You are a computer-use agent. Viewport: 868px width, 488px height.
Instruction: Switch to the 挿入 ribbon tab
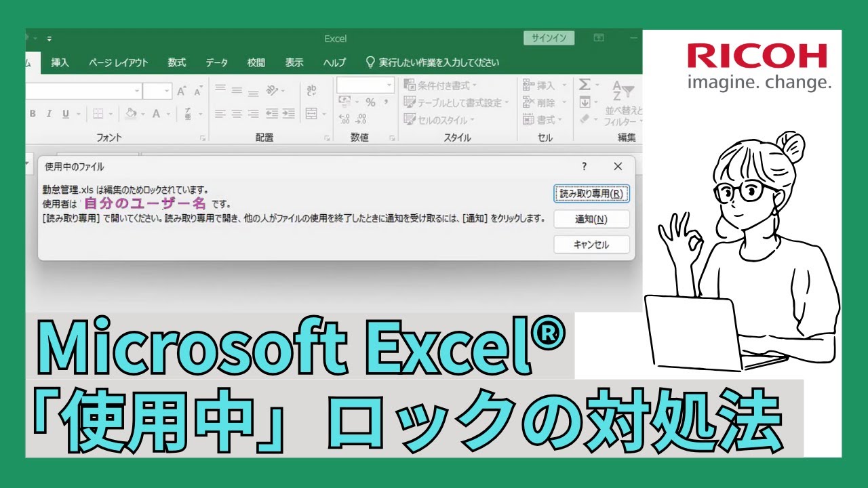click(60, 62)
